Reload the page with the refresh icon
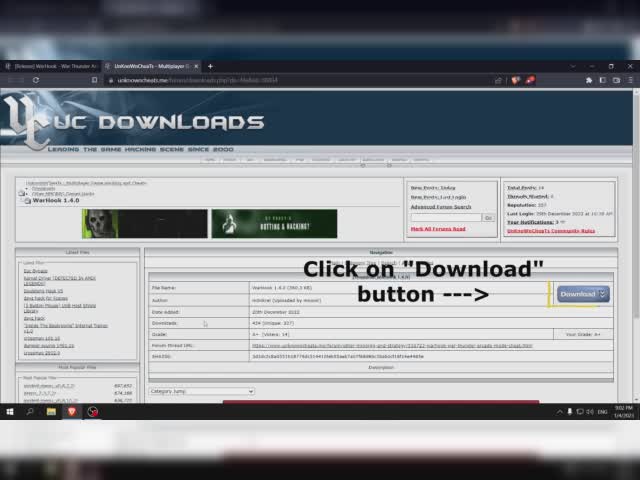 (x=36, y=80)
